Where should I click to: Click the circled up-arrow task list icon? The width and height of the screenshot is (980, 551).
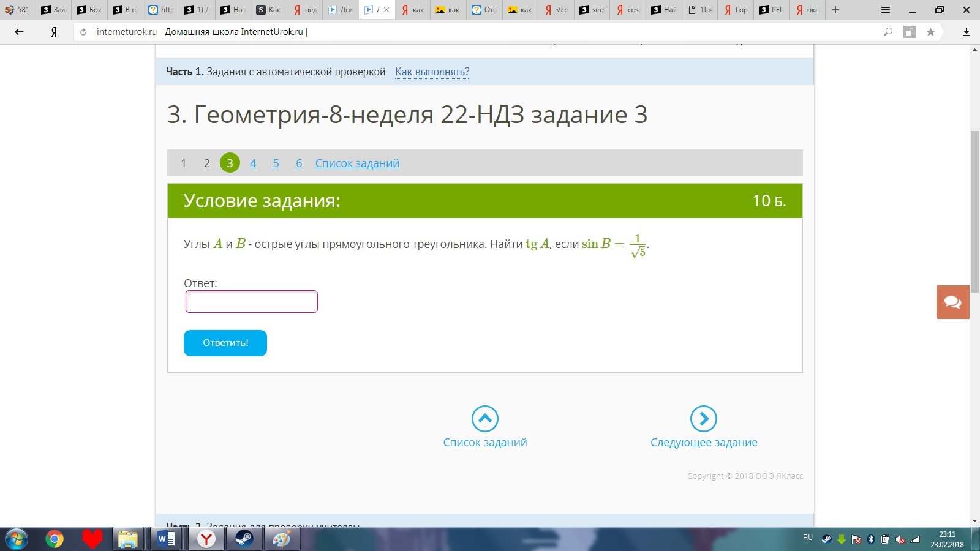[485, 419]
